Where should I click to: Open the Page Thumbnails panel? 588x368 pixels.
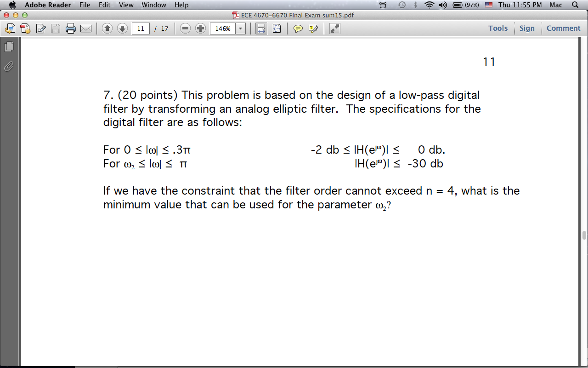click(8, 46)
